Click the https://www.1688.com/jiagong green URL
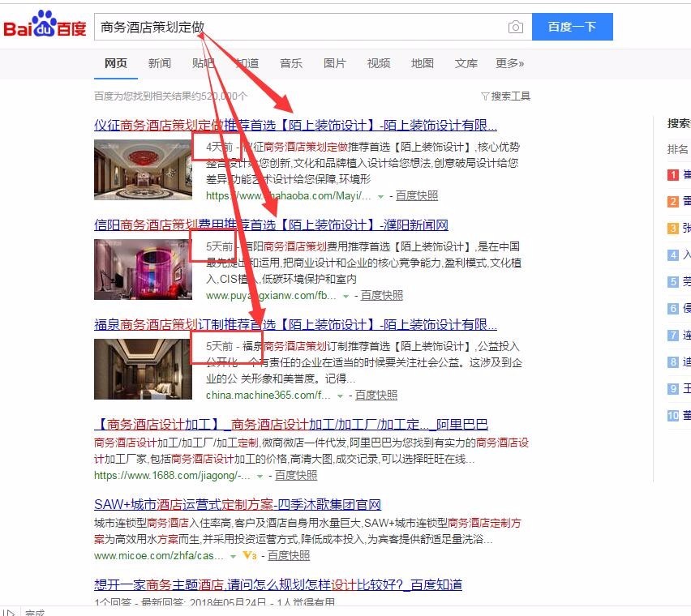The image size is (691, 616). pos(172,476)
